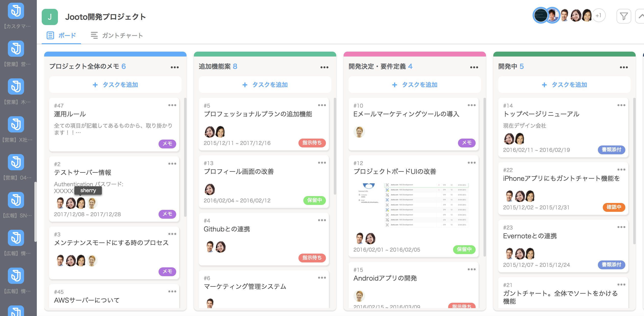Open 開発決定・要件定義 list options menu
The image size is (644, 316).
point(474,67)
